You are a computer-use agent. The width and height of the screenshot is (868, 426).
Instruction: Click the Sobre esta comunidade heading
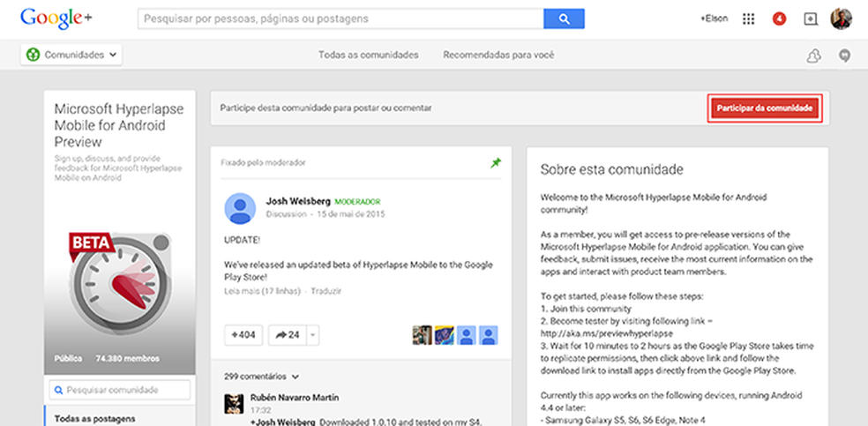[x=611, y=169]
